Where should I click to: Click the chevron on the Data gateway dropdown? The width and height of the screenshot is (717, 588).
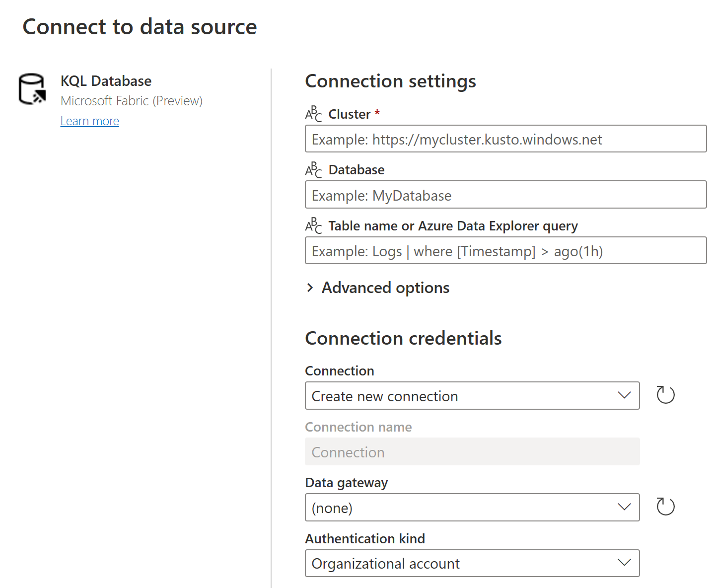624,507
